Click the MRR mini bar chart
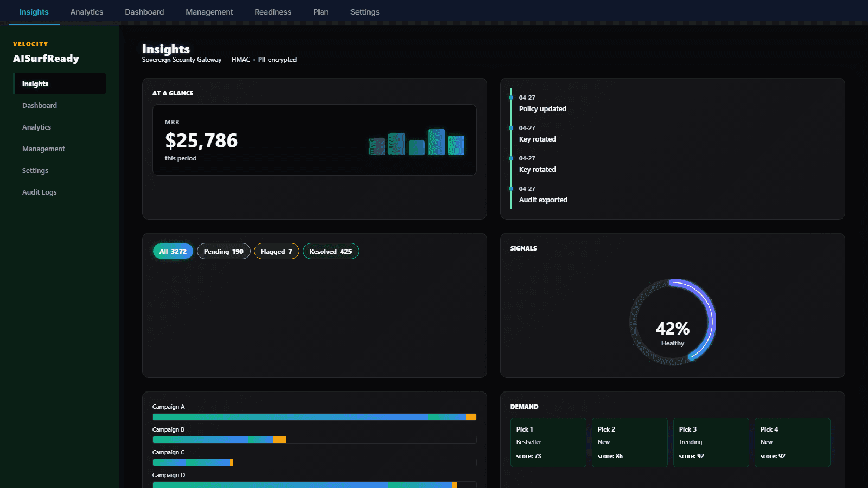The image size is (868, 488). [417, 142]
